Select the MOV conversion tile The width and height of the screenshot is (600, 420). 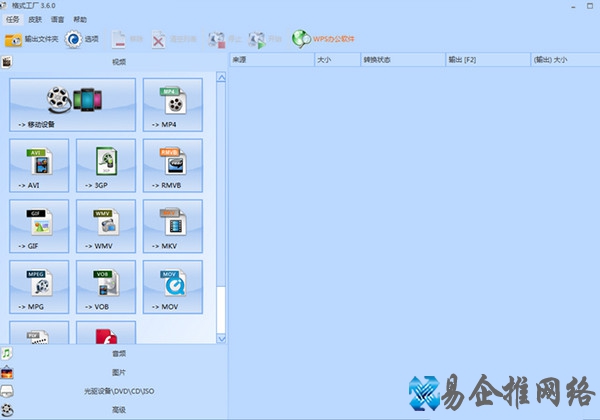pyautogui.click(x=173, y=287)
